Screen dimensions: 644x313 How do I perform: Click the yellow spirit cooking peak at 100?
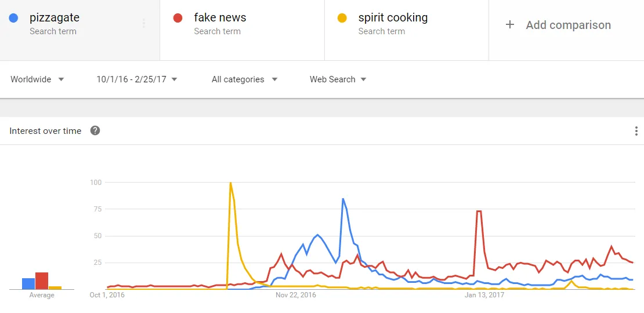230,183
